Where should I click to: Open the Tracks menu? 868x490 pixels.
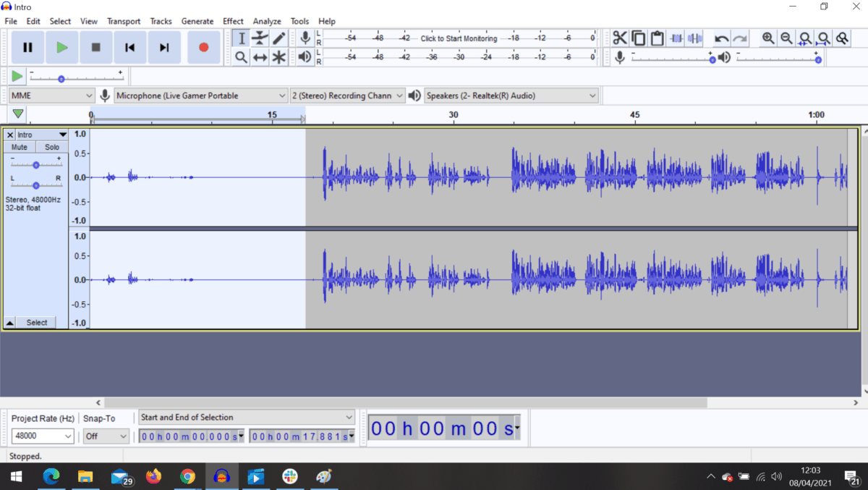click(161, 21)
